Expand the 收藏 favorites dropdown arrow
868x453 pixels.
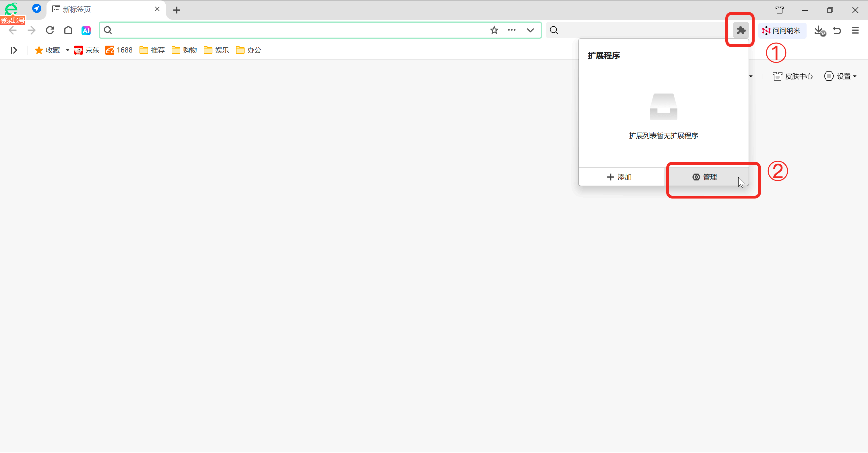(68, 50)
